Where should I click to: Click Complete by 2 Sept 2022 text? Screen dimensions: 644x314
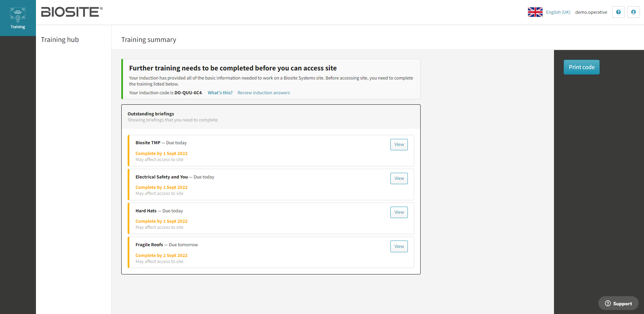coord(162,256)
